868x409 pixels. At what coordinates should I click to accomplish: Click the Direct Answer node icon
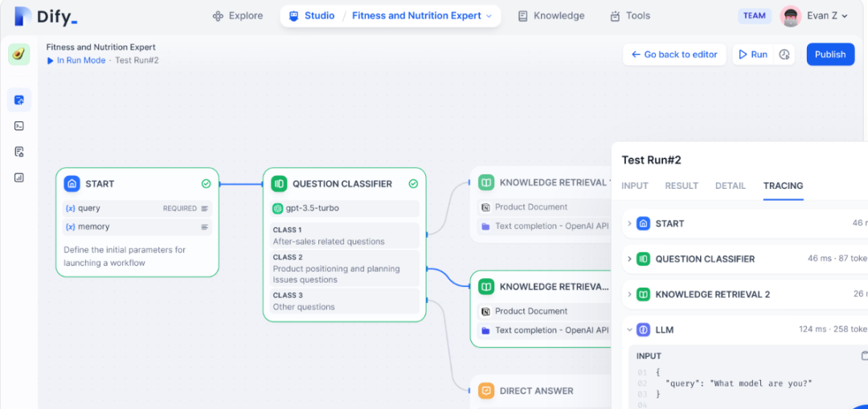pos(485,391)
